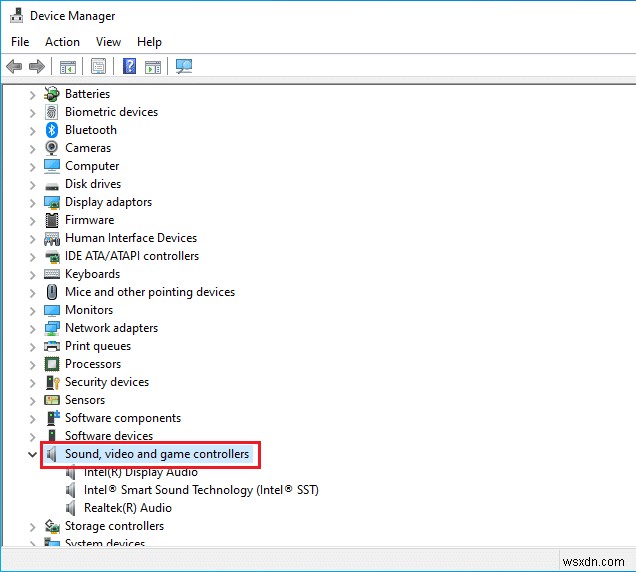Click the Network adapters icon
Image resolution: width=636 pixels, height=572 pixels.
coord(52,328)
